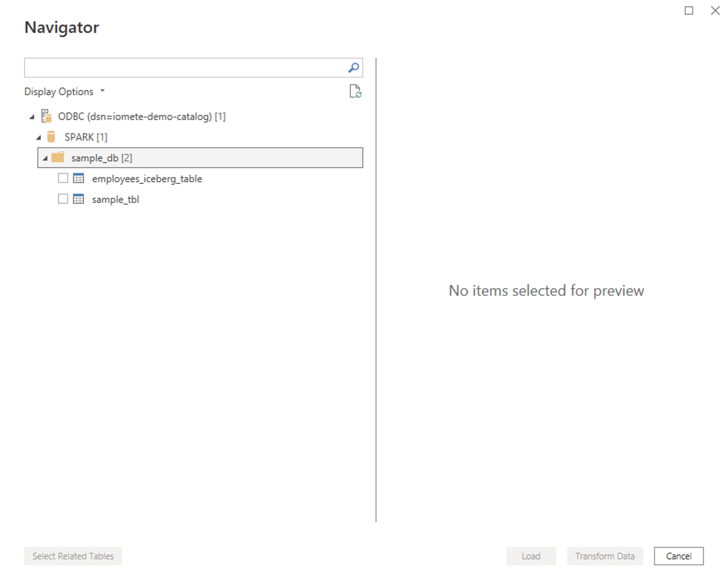The width and height of the screenshot is (728, 579).
Task: Click Select Related Tables button
Action: click(73, 556)
